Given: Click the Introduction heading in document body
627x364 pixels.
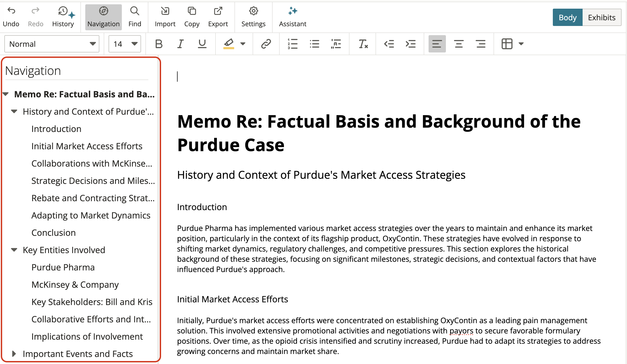Looking at the screenshot, I should [x=202, y=207].
